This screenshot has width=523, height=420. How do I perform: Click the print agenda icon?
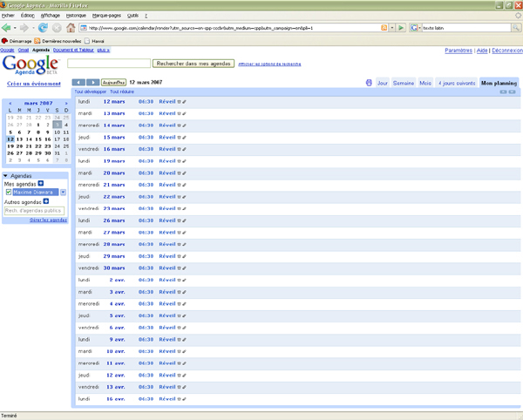pos(369,83)
